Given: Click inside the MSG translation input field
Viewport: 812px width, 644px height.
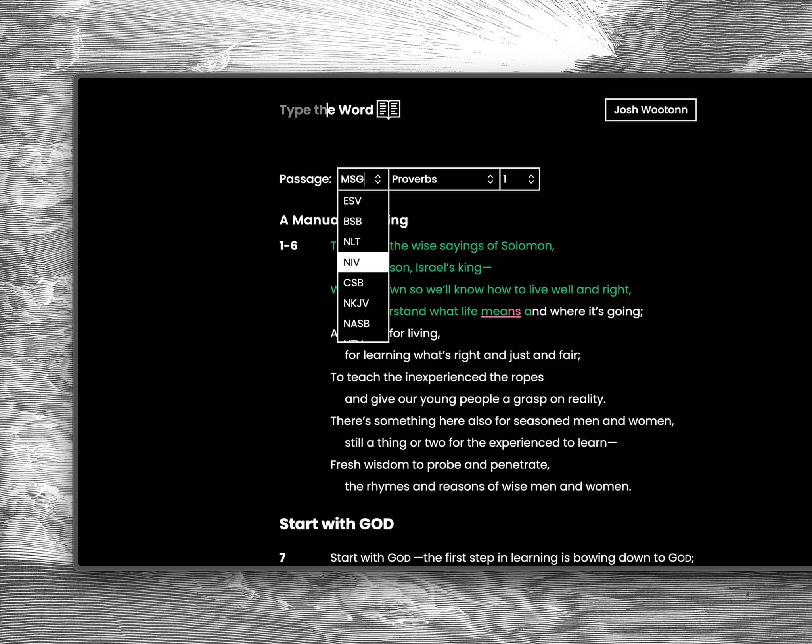Looking at the screenshot, I should coord(353,179).
